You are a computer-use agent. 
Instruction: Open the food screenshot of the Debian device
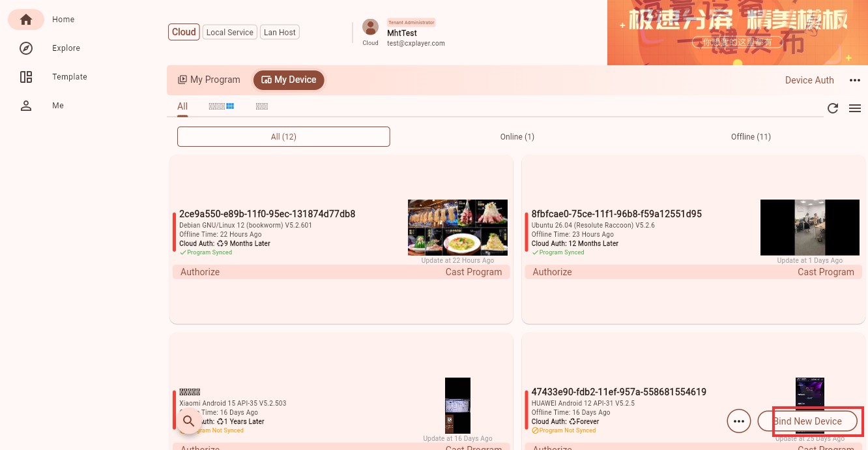coord(457,228)
